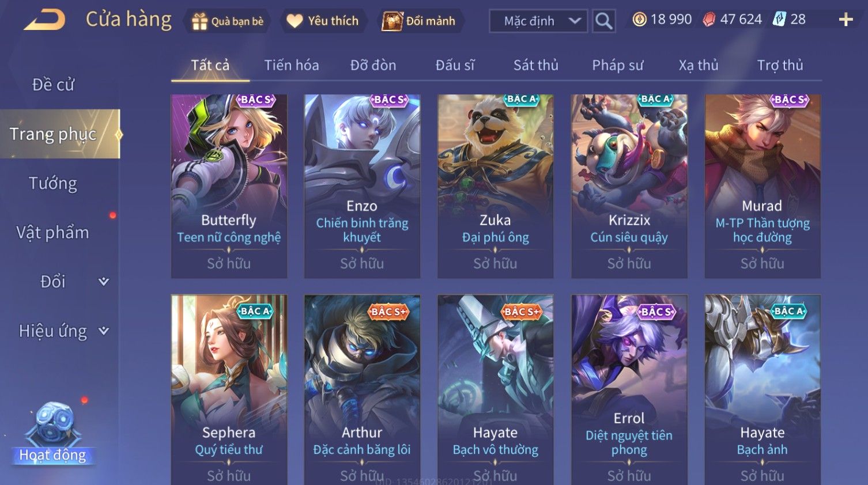Switch to the Pháp sư tab
This screenshot has width=868, height=485.
coord(617,65)
